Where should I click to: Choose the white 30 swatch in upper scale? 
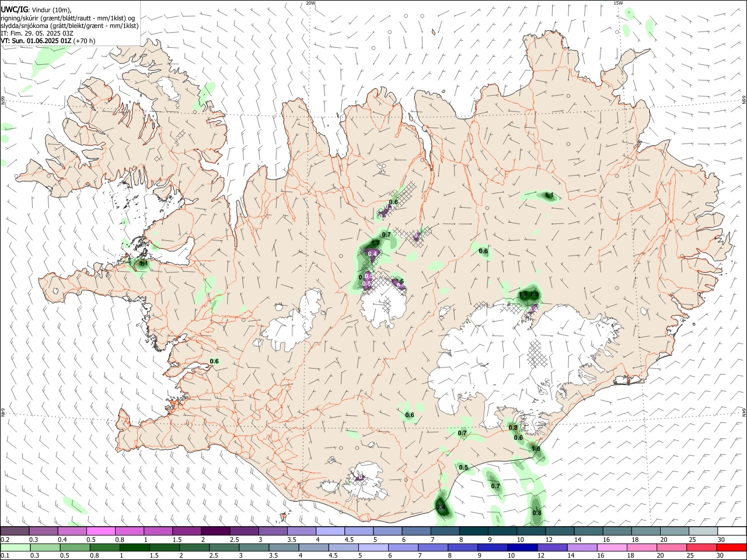[732, 531]
